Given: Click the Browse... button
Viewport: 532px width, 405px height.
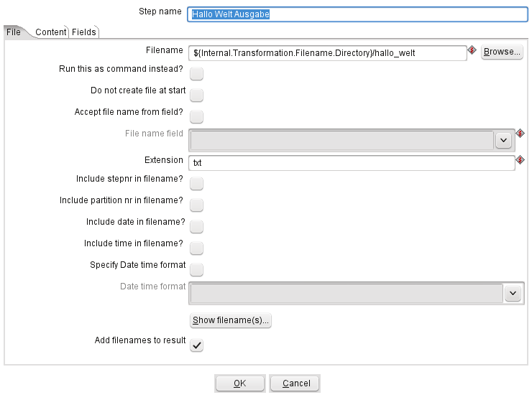Looking at the screenshot, I should [x=502, y=52].
